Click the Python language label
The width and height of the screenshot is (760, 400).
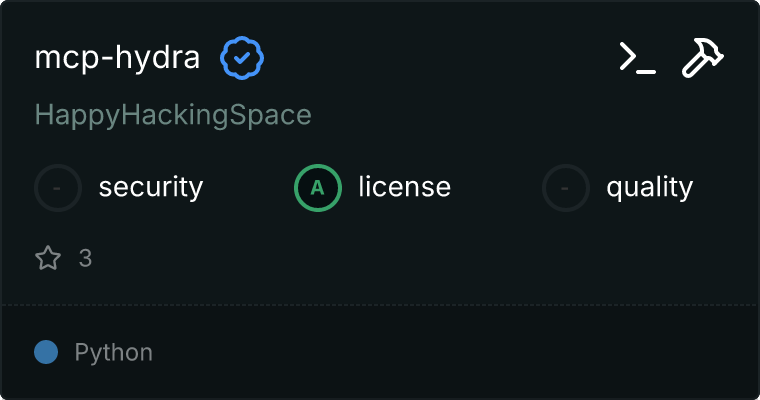(114, 352)
